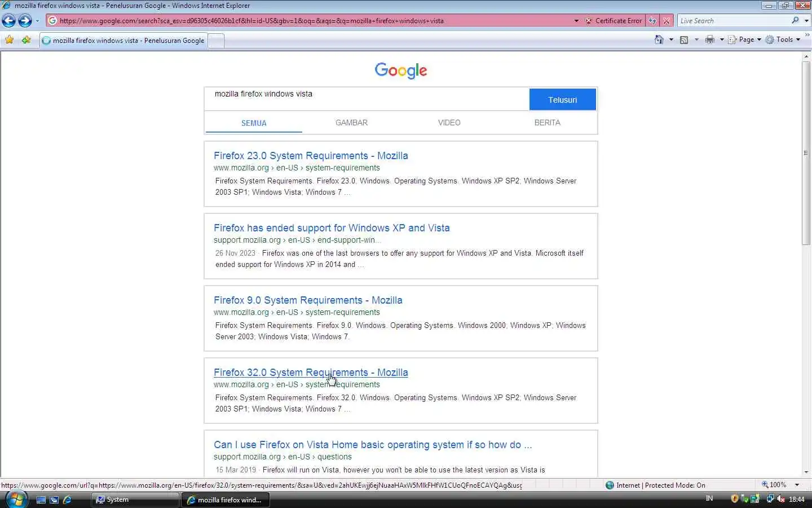Click the Print icon
Screen dimensions: 812x508
[710, 40]
